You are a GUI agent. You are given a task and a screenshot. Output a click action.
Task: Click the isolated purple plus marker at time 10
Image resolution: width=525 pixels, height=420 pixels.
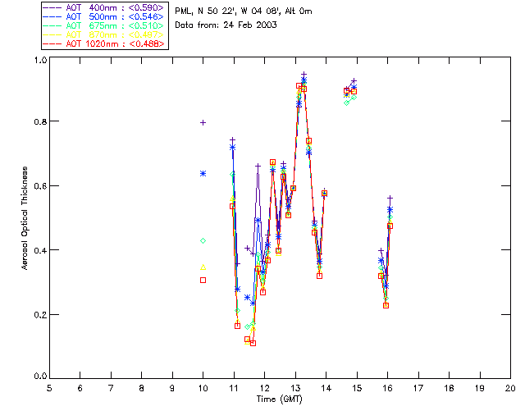pyautogui.click(x=203, y=123)
